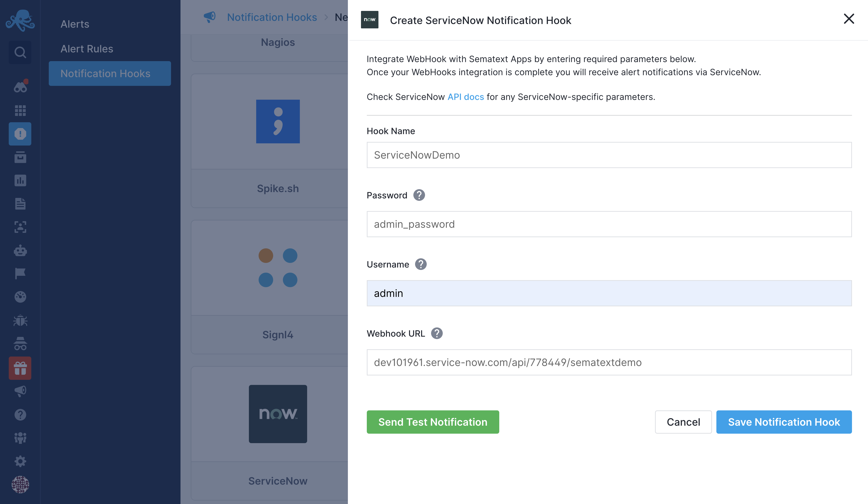Screen dimensions: 868x504
Task: Click the Nagios integration label
Action: 278,42
